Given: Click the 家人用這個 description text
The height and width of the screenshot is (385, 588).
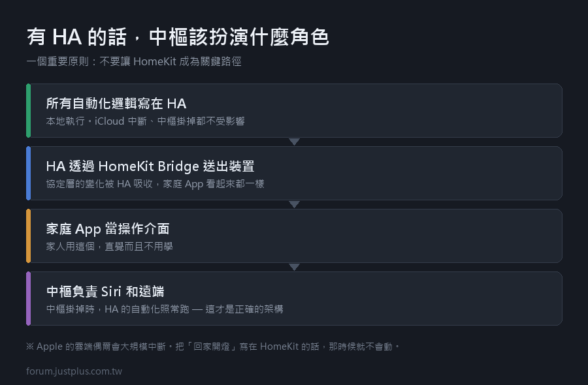Looking at the screenshot, I should click(x=110, y=247).
